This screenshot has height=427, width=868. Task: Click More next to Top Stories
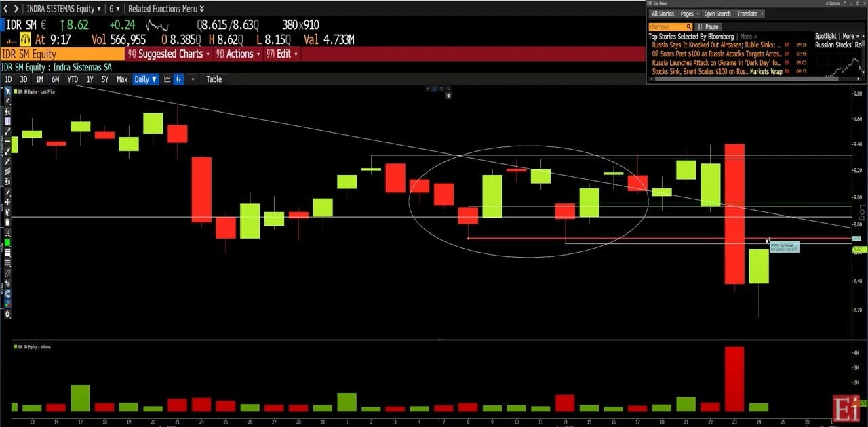[x=749, y=37]
